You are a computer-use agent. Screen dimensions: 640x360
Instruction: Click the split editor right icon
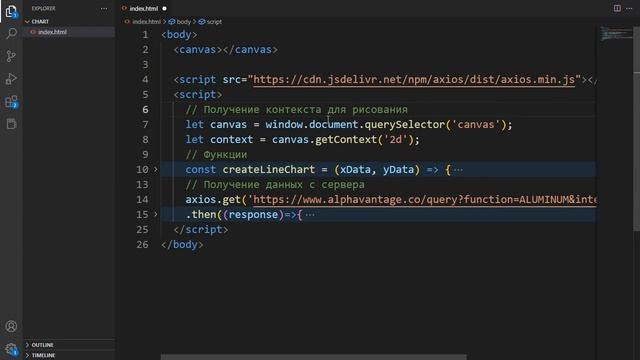click(x=617, y=8)
